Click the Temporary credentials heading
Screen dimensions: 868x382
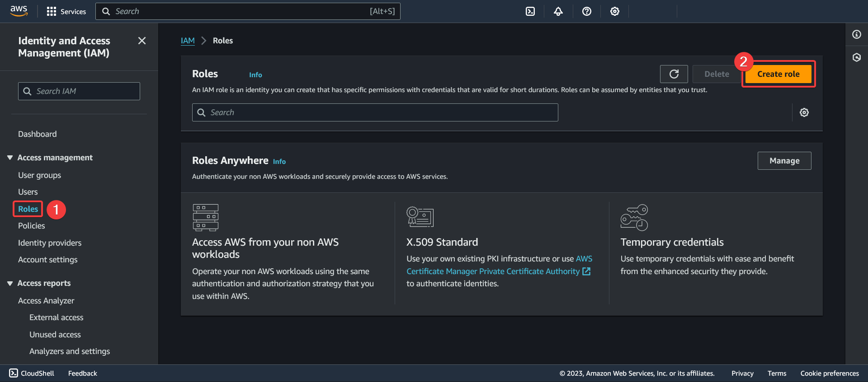[672, 242]
